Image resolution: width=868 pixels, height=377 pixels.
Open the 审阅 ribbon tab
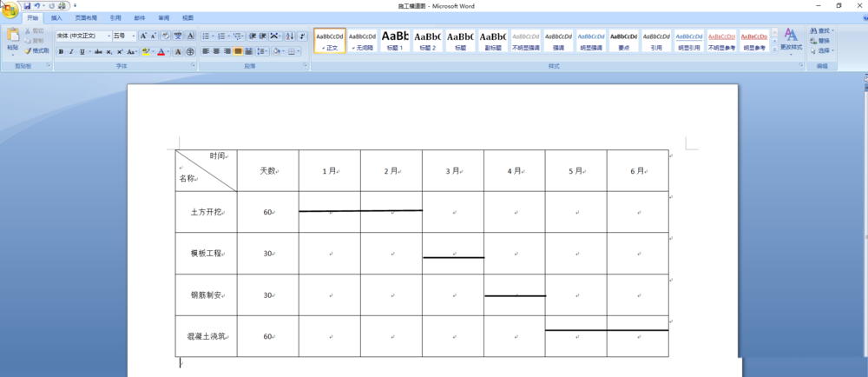click(x=164, y=17)
